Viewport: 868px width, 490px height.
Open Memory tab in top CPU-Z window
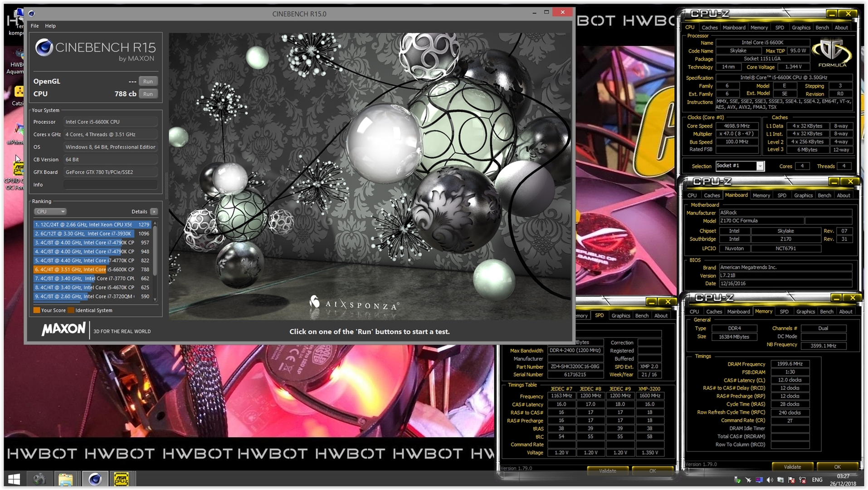(759, 28)
